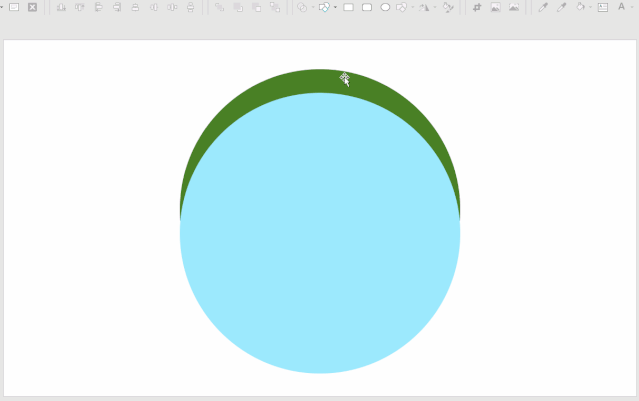The image size is (639, 401).
Task: Click the text box icon beside letter A
Action: pyautogui.click(x=602, y=7)
